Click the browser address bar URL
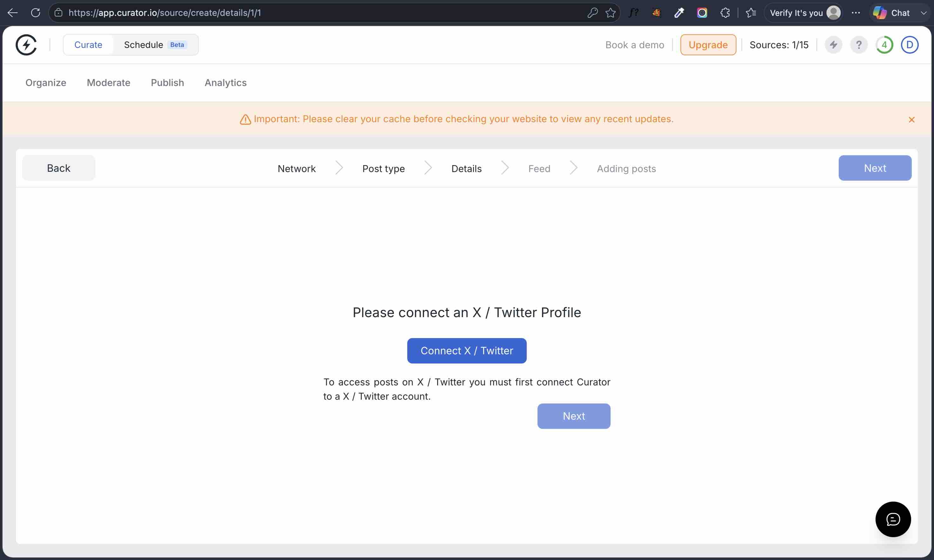This screenshot has width=934, height=560. (165, 13)
